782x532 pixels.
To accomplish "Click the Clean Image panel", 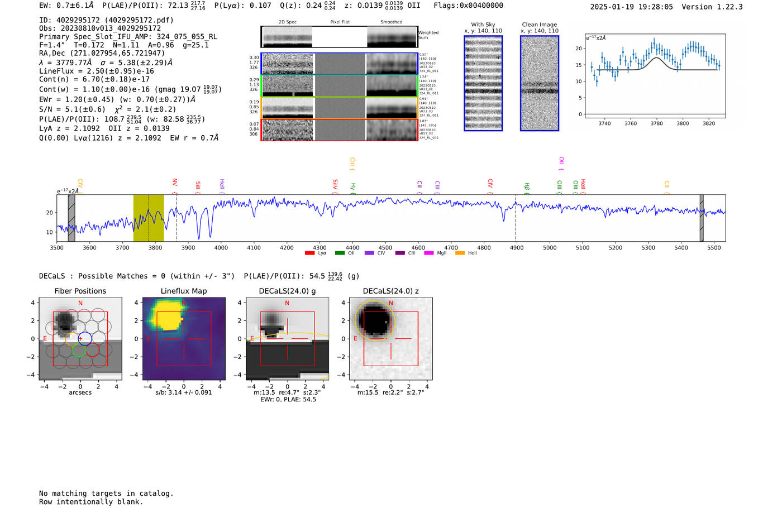I will [540, 83].
